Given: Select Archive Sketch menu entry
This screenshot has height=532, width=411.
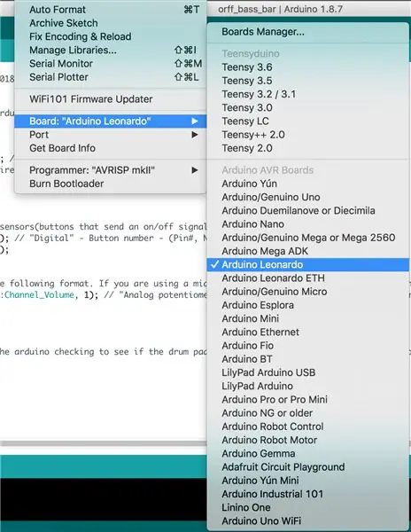Looking at the screenshot, I should 110,23.
